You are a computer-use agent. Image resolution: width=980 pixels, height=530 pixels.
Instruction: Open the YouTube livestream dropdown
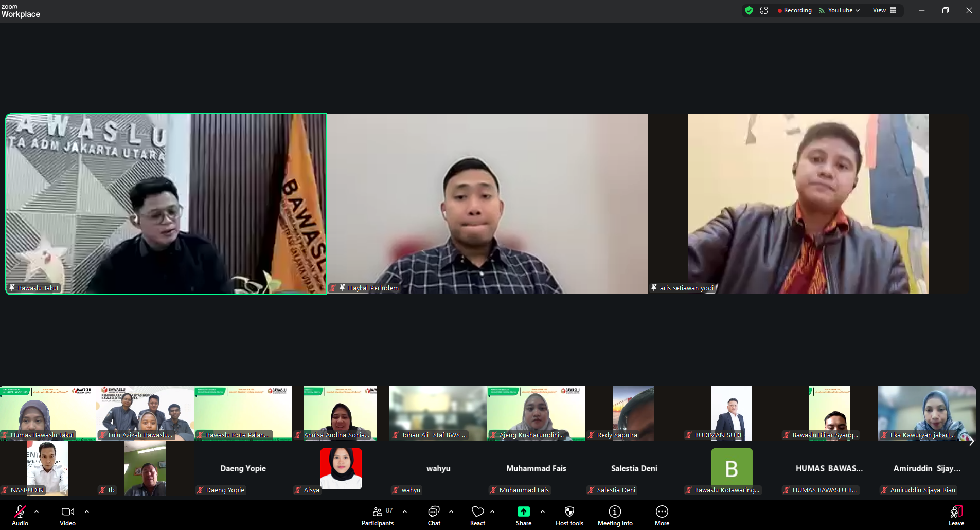[839, 10]
